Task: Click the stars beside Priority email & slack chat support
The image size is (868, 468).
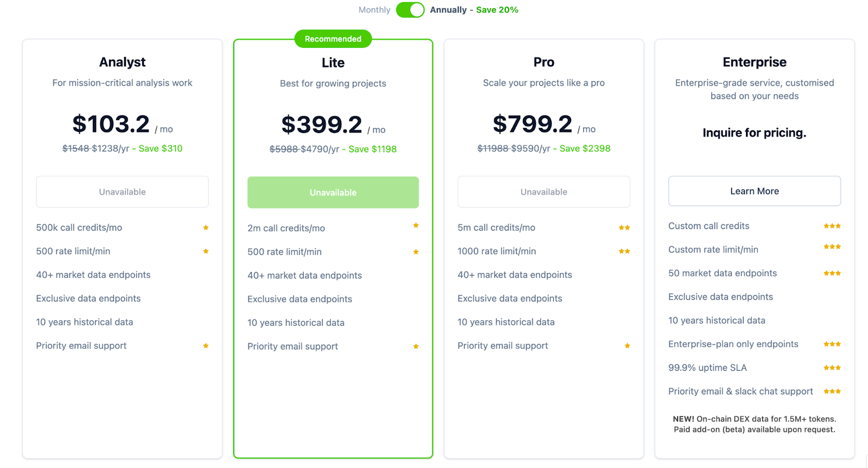Action: pyautogui.click(x=832, y=391)
